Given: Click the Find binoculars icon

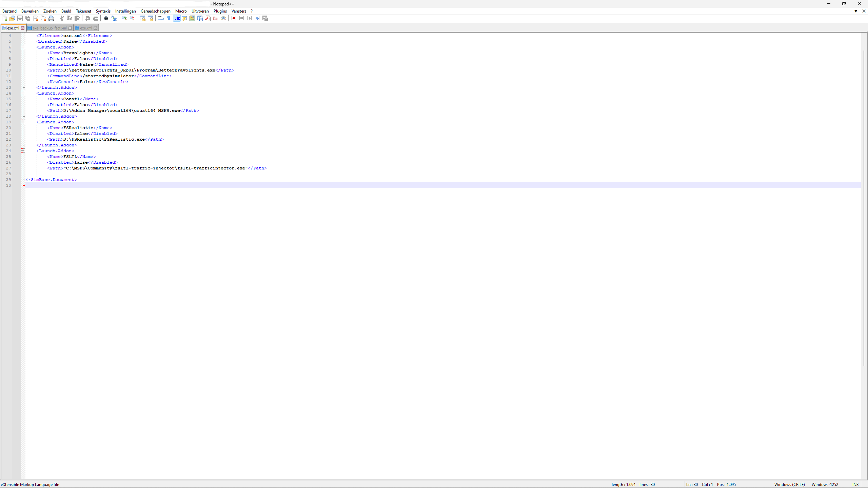Looking at the screenshot, I should coord(106,18).
